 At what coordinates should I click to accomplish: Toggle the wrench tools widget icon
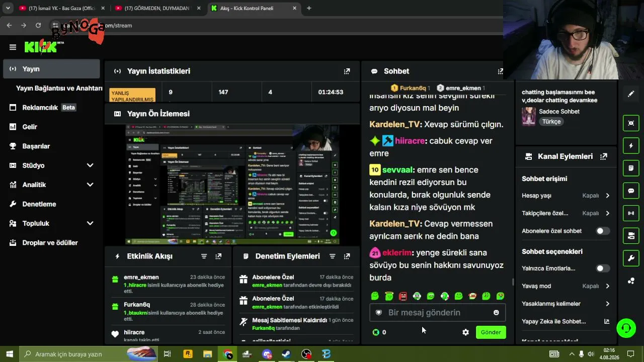tap(631, 258)
